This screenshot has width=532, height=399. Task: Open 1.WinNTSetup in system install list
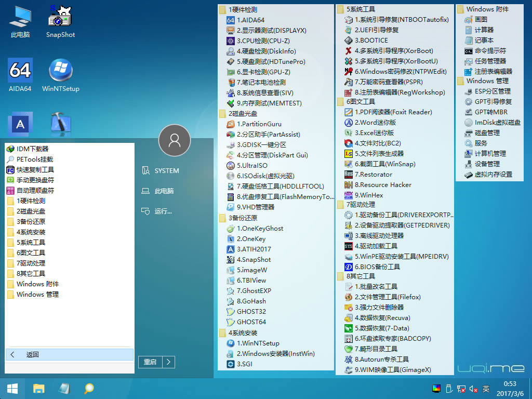click(253, 343)
